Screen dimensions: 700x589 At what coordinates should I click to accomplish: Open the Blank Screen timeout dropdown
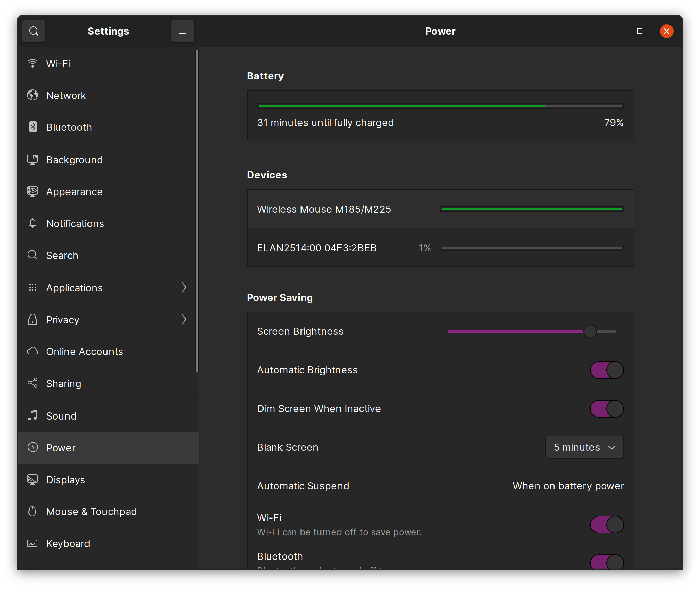pos(584,447)
